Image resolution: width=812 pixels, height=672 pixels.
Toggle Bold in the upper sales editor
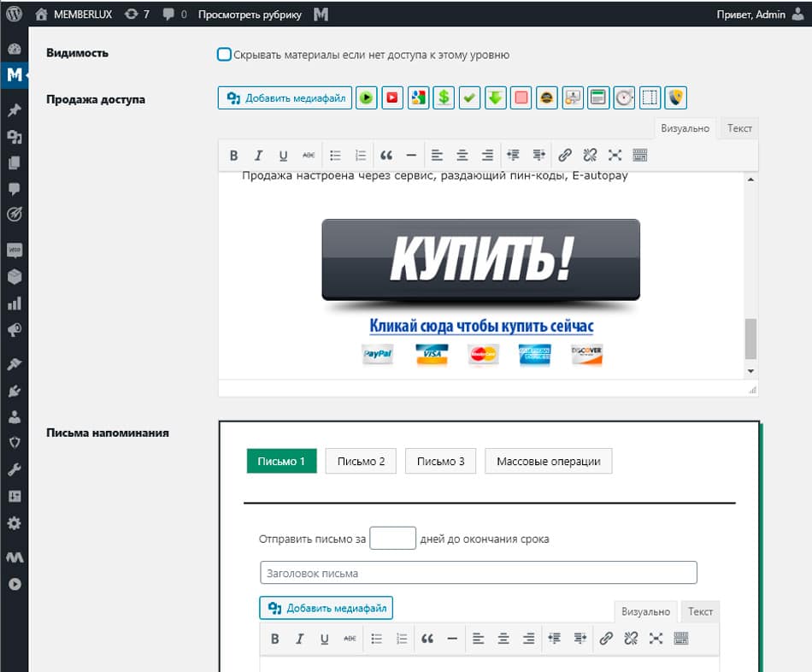pyautogui.click(x=233, y=156)
